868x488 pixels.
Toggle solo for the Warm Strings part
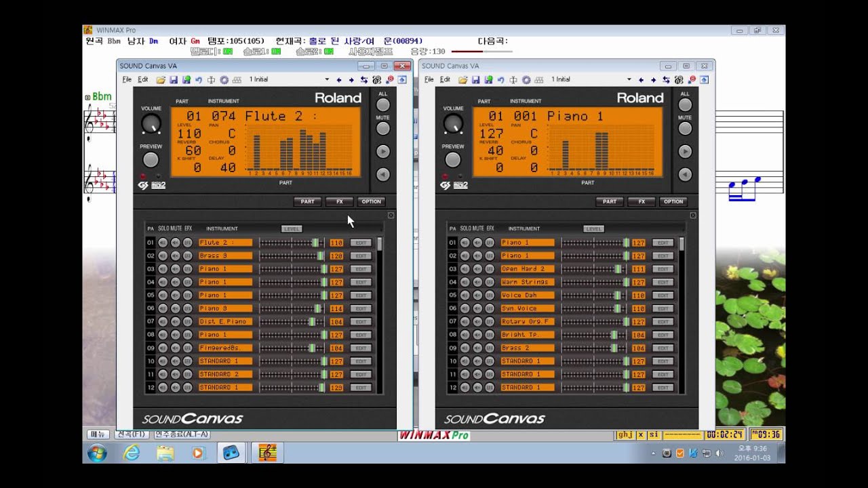coord(465,282)
